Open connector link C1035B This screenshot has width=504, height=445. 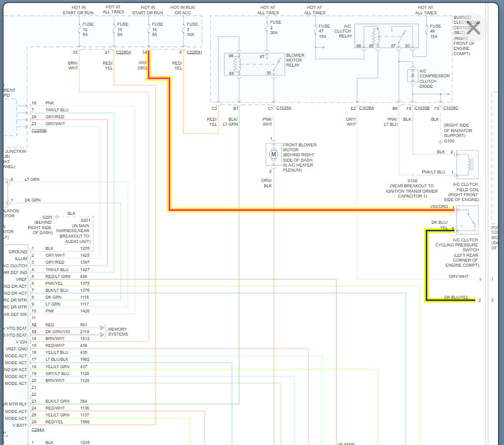click(x=422, y=108)
